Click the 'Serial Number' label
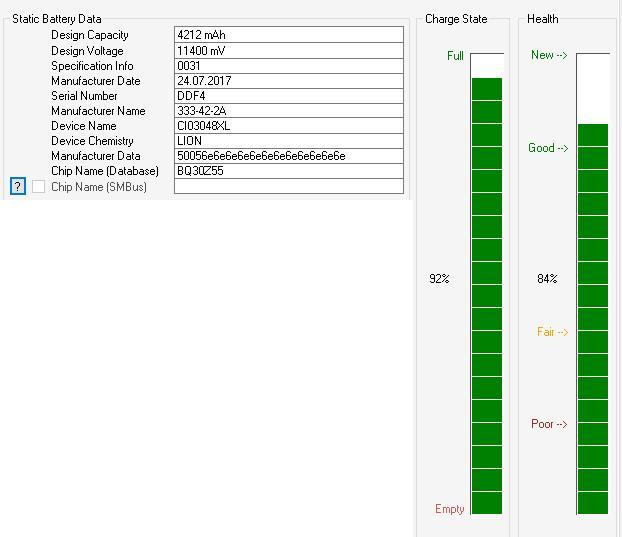 click(x=84, y=96)
